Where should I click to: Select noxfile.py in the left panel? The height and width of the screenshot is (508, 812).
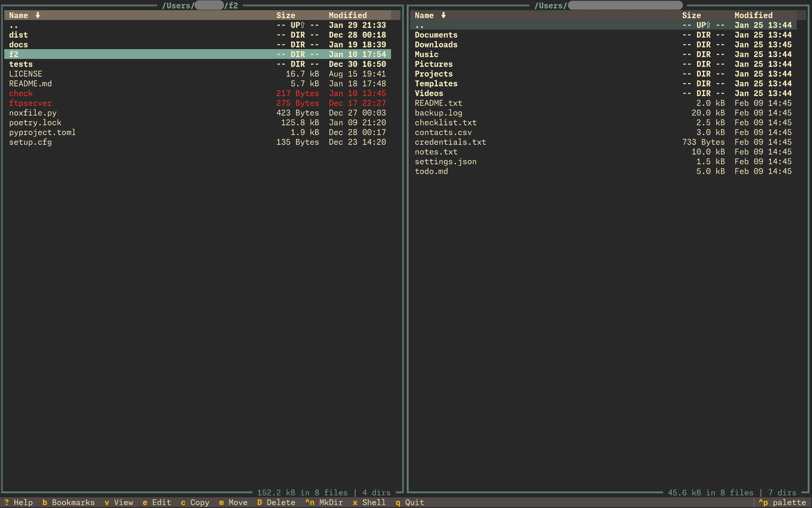(x=198, y=113)
